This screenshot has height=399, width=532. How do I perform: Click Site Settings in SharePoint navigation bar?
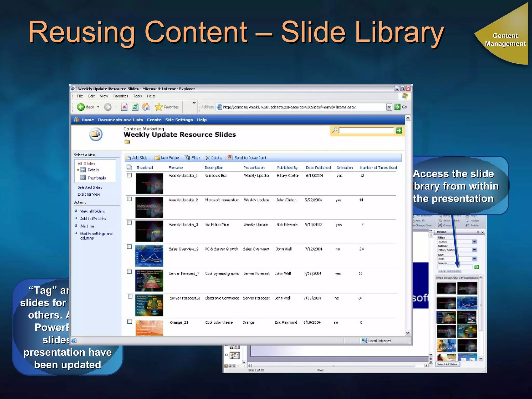click(x=179, y=120)
